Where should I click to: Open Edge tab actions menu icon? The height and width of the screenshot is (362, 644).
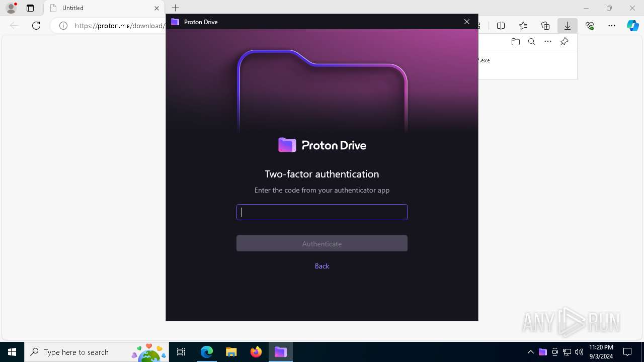point(30,8)
